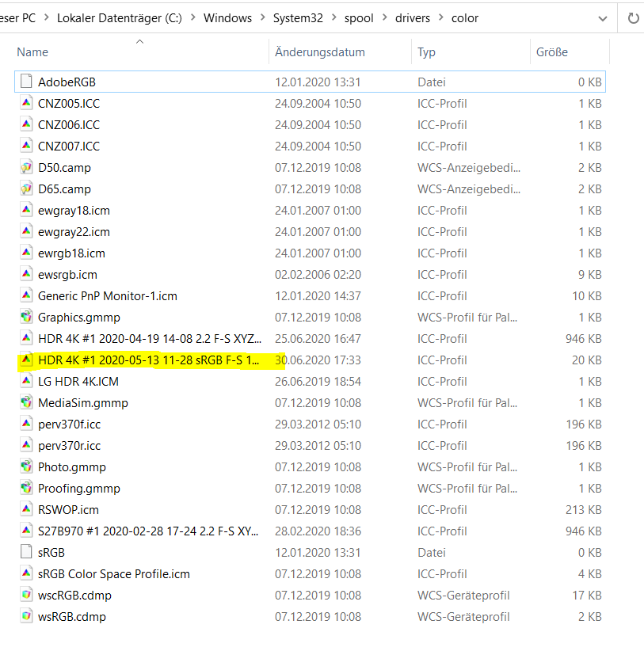Screen dimensions: 644x651
Task: Select the wscRGB.cdmp device profile icon
Action: [25, 595]
